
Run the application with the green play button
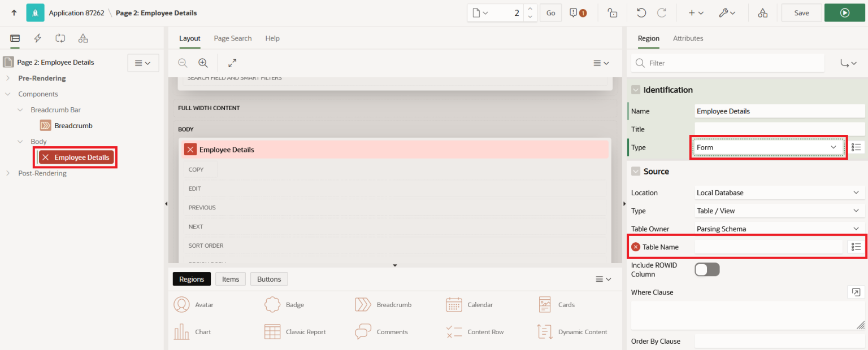pos(844,12)
